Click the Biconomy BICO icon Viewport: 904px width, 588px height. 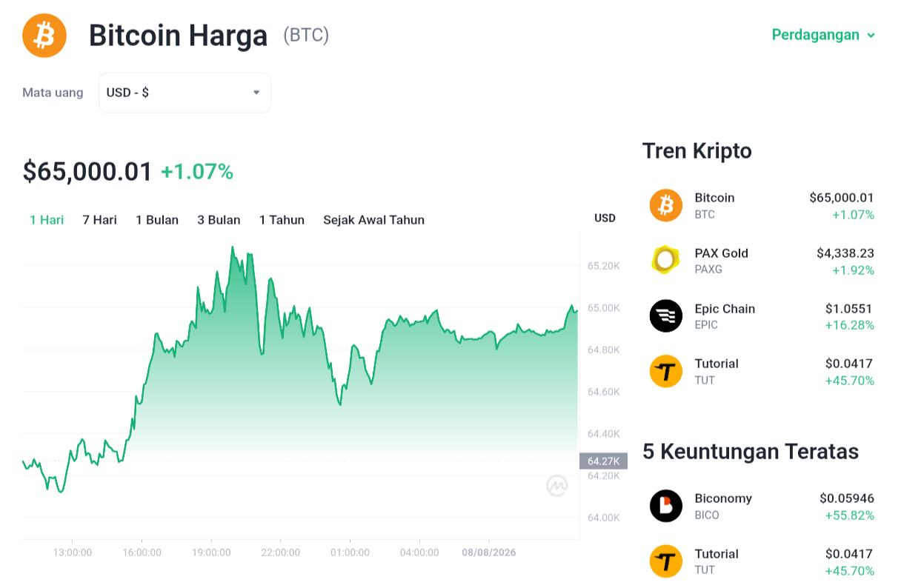coord(666,506)
